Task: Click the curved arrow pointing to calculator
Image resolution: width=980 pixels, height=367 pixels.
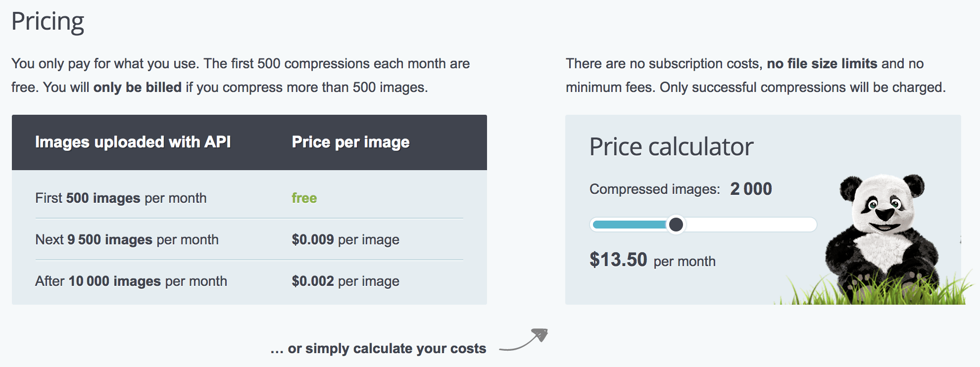Action: [x=524, y=340]
